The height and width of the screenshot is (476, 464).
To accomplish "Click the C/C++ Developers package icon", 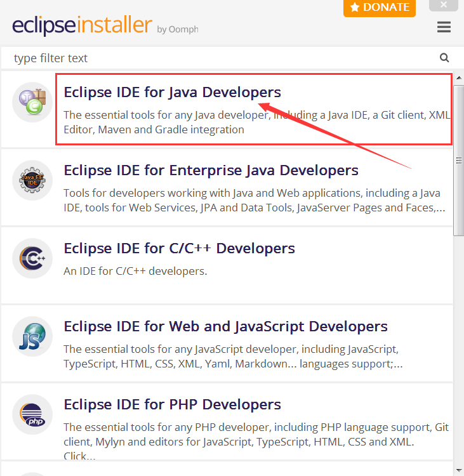I will 32,258.
